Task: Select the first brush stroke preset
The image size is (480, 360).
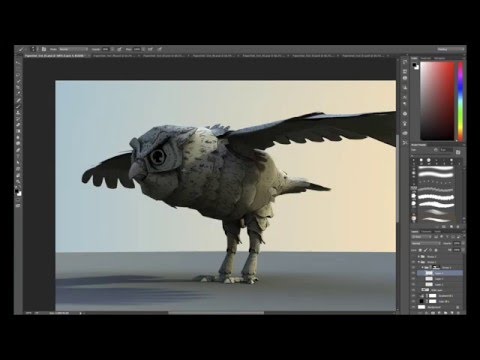Action: (x=436, y=167)
